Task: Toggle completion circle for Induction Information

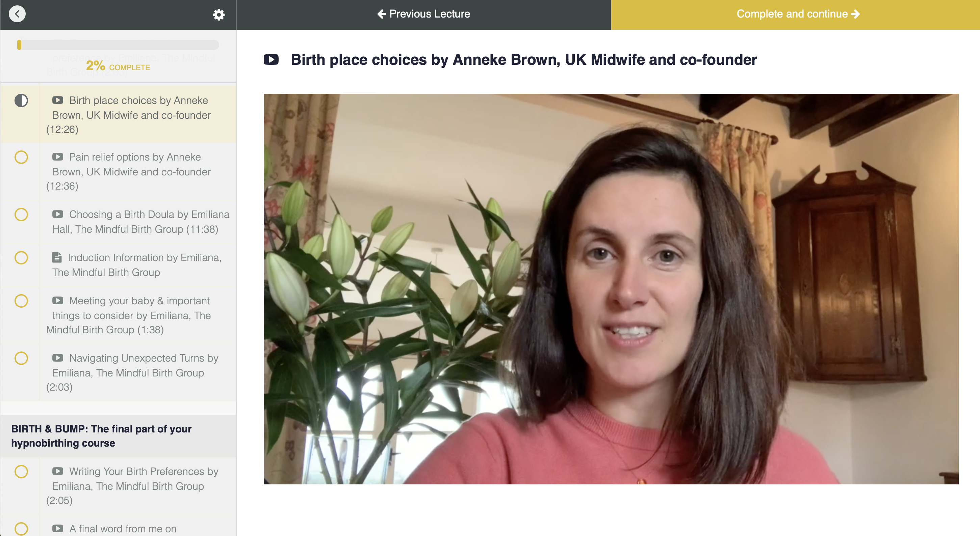Action: point(21,258)
